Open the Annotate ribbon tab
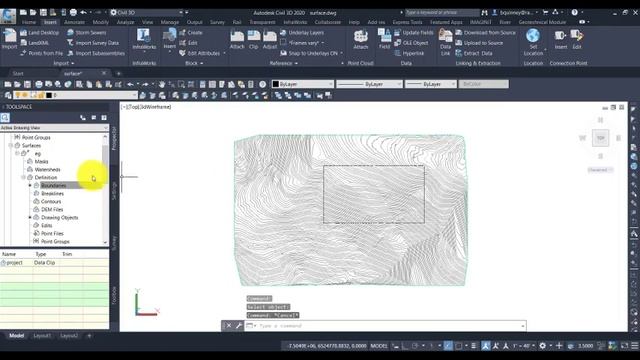Viewport: 640px width, 360px height. tap(74, 22)
